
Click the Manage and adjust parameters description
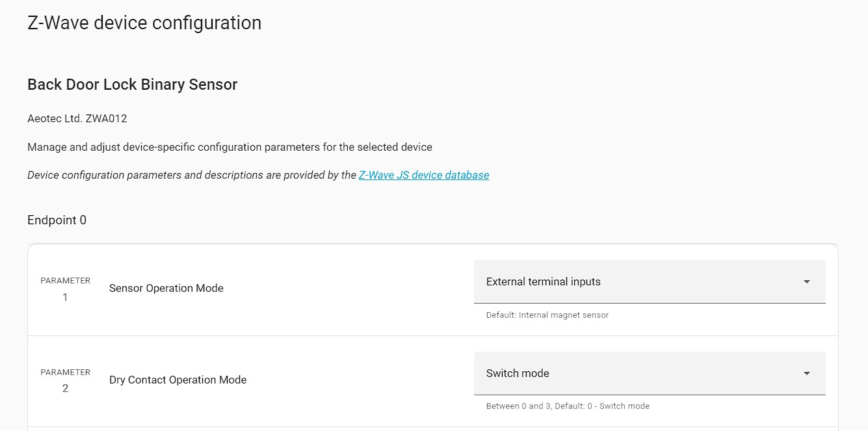click(x=230, y=147)
